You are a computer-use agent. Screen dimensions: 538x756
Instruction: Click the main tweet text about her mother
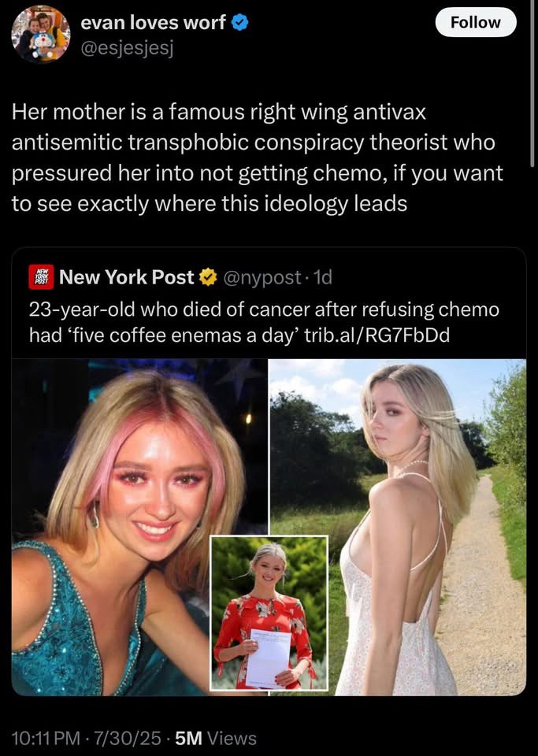click(x=258, y=157)
